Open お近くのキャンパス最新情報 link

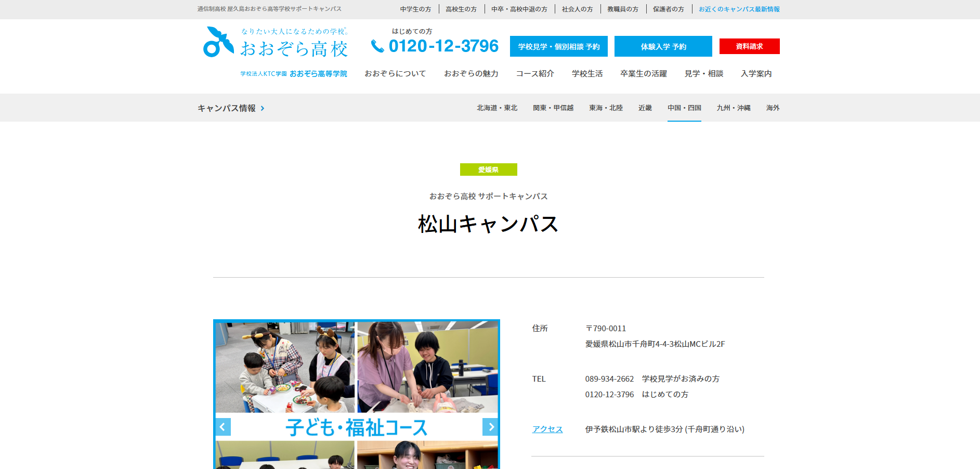pyautogui.click(x=739, y=9)
